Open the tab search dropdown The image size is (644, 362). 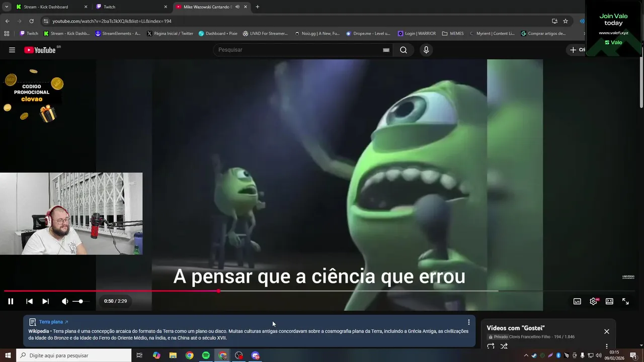pos(7,7)
